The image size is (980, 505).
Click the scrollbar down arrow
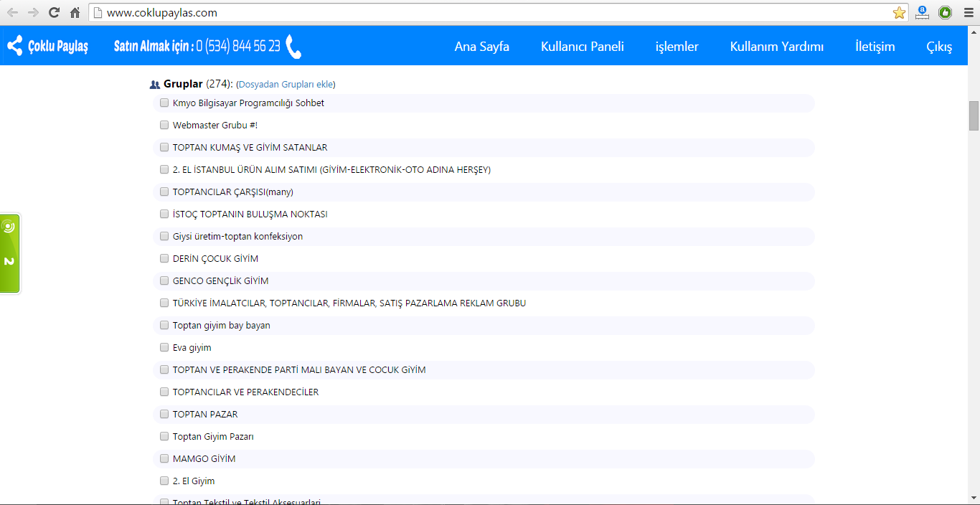pyautogui.click(x=974, y=498)
